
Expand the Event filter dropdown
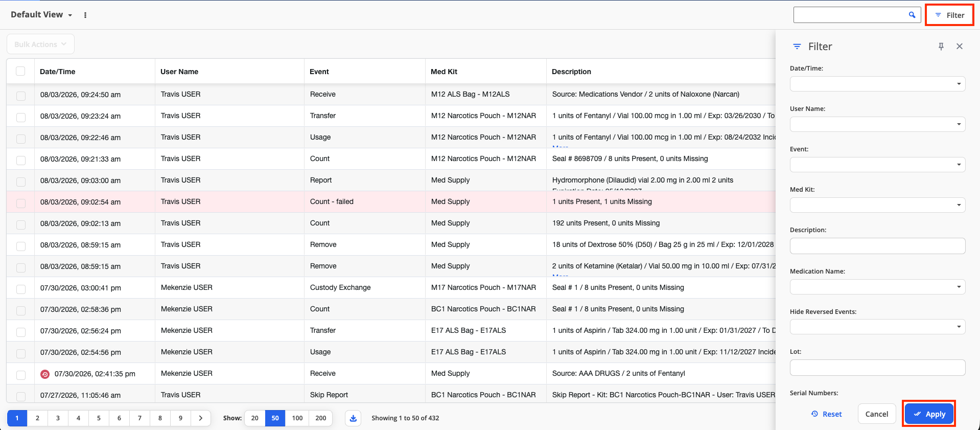click(x=877, y=165)
